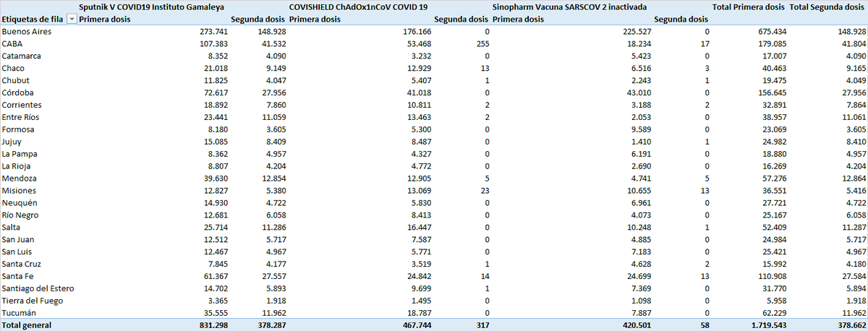Click the Total Segunda dosis column header

(827, 6)
